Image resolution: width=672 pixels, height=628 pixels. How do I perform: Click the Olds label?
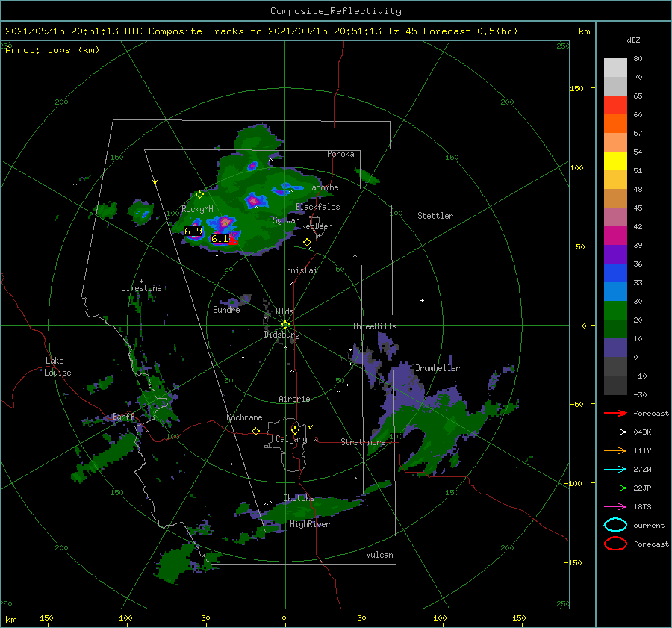(284, 311)
